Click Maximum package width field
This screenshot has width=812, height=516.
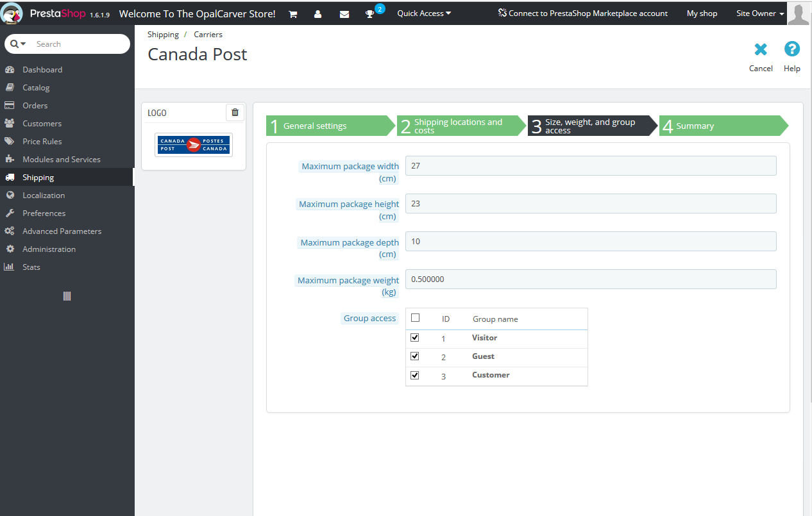pos(591,165)
